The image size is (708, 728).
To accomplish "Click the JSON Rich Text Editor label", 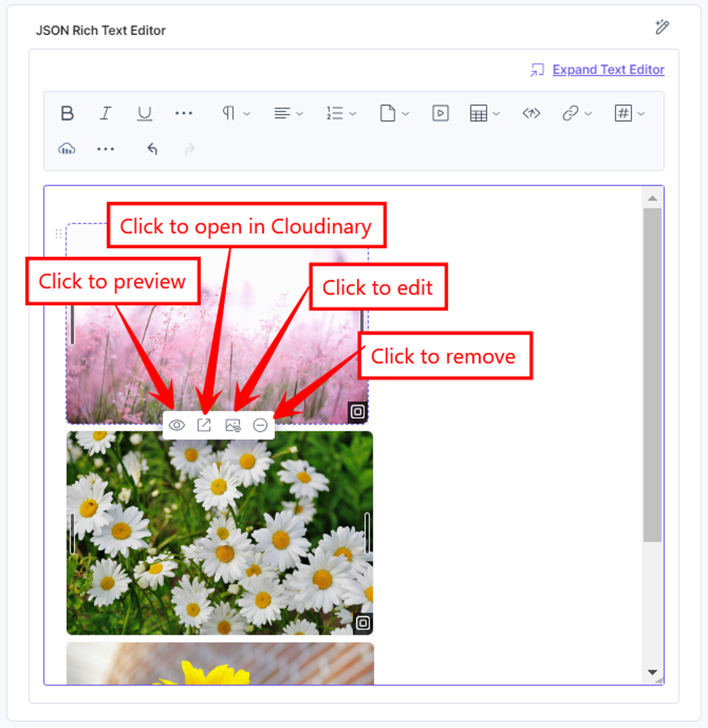I will (x=101, y=30).
